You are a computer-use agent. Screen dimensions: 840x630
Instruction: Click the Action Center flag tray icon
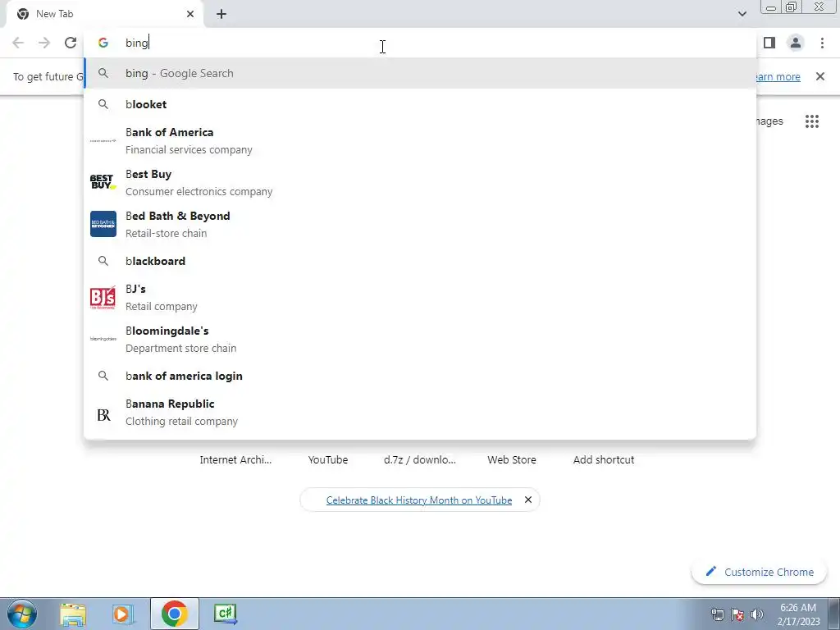coord(737,614)
